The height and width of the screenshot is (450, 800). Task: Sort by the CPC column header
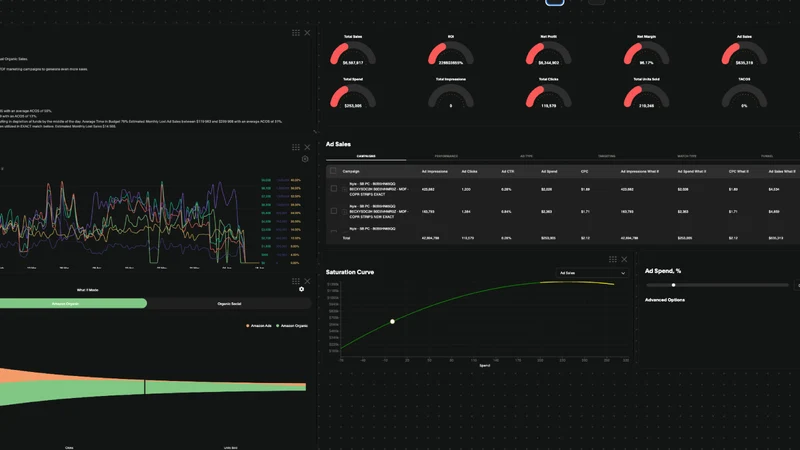point(585,171)
